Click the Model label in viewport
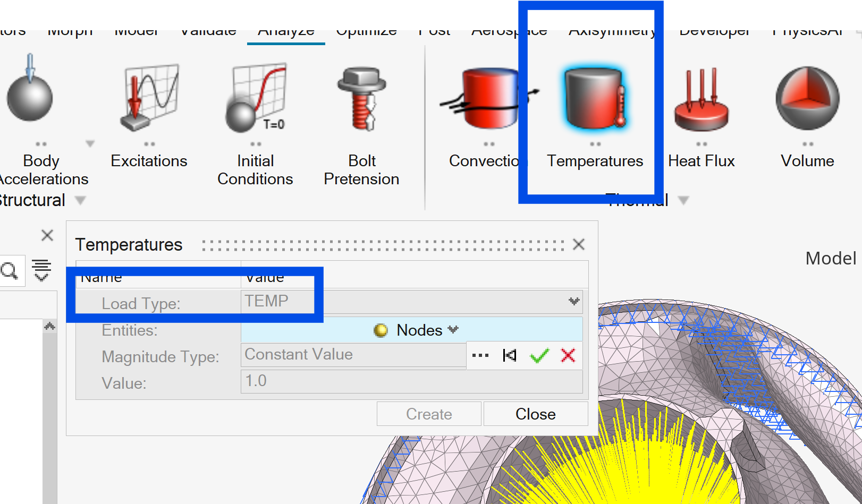 tap(831, 258)
